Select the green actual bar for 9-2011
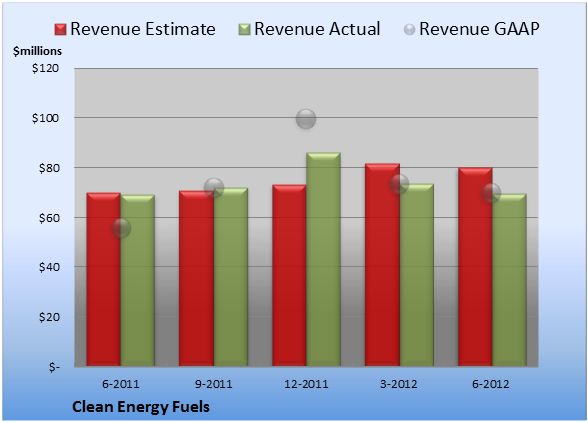Screen dimensions: 588x422 coord(231,277)
